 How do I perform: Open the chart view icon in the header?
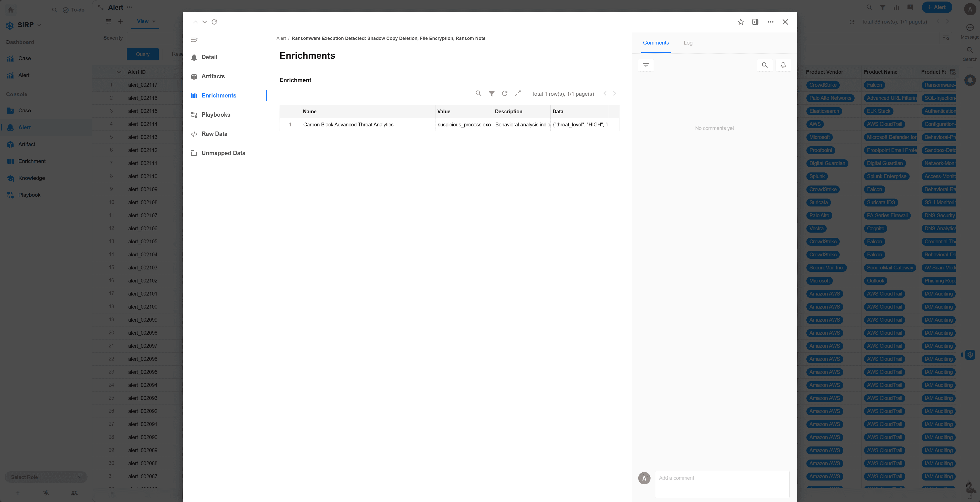click(x=897, y=7)
